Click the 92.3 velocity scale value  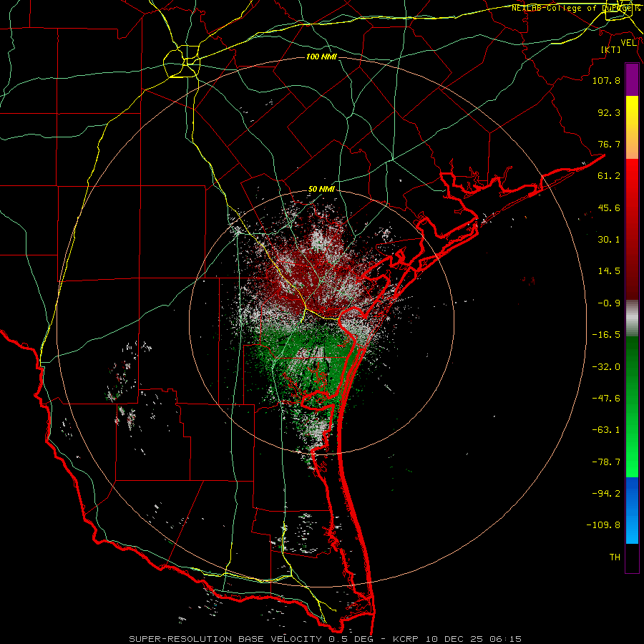tap(609, 112)
